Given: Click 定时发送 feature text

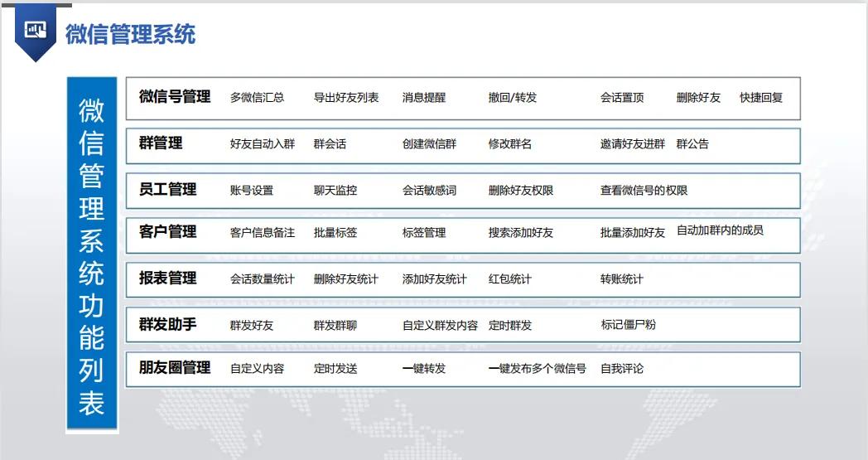Looking at the screenshot, I should 335,369.
